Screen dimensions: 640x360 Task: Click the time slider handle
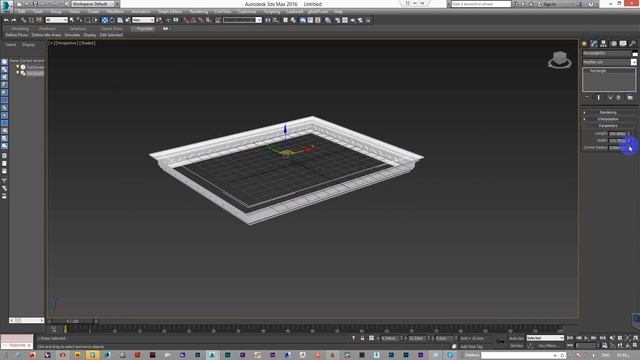click(x=72, y=322)
